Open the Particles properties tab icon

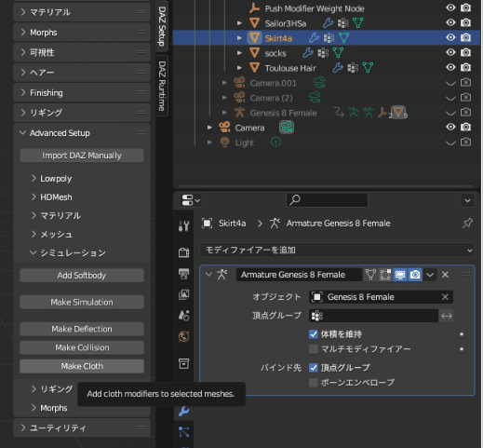click(183, 432)
